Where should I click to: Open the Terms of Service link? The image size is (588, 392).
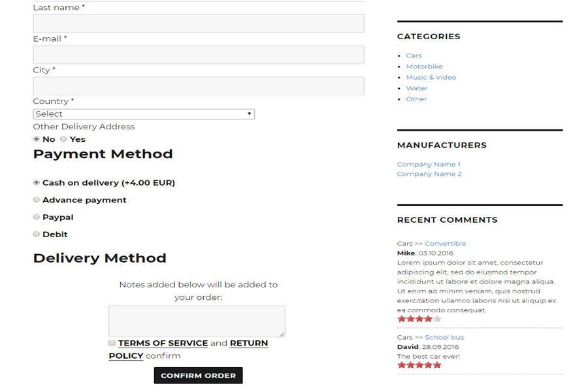click(163, 343)
